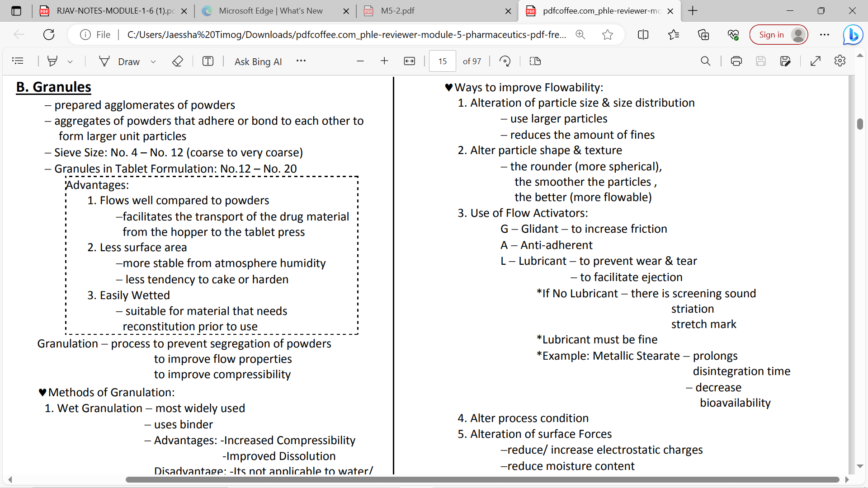Rotate the PDF page

coord(505,61)
